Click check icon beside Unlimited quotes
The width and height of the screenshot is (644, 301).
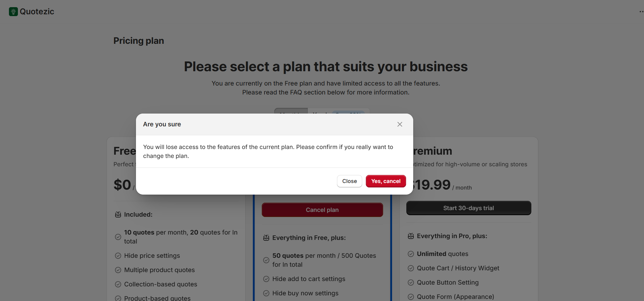[411, 254]
